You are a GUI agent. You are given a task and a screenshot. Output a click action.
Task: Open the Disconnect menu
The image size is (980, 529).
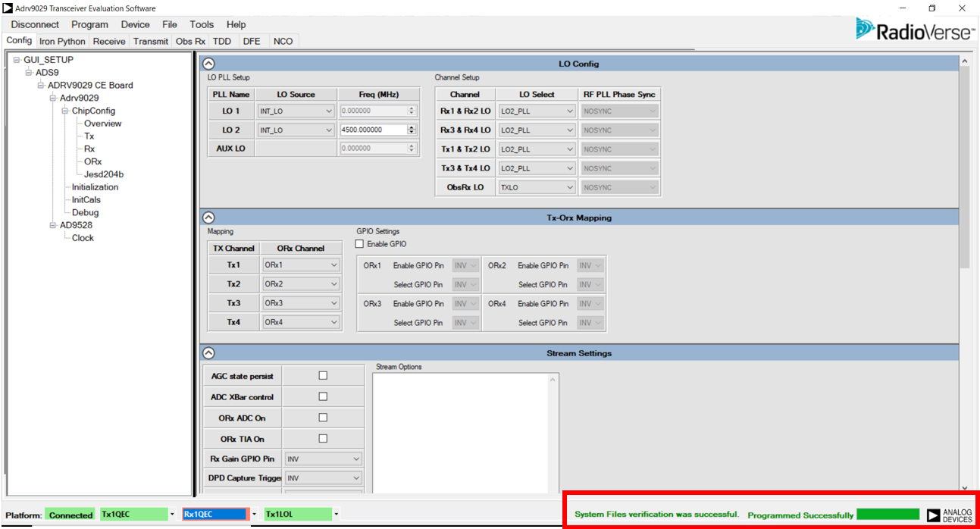(x=36, y=25)
